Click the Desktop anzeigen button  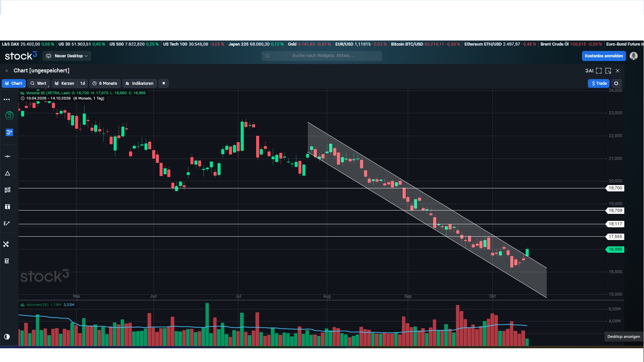click(x=624, y=337)
